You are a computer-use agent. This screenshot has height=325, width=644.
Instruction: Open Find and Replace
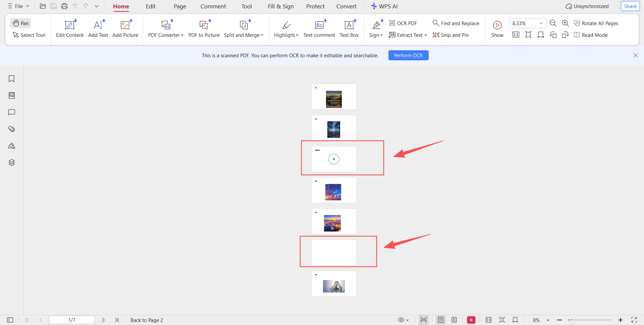[x=456, y=23]
